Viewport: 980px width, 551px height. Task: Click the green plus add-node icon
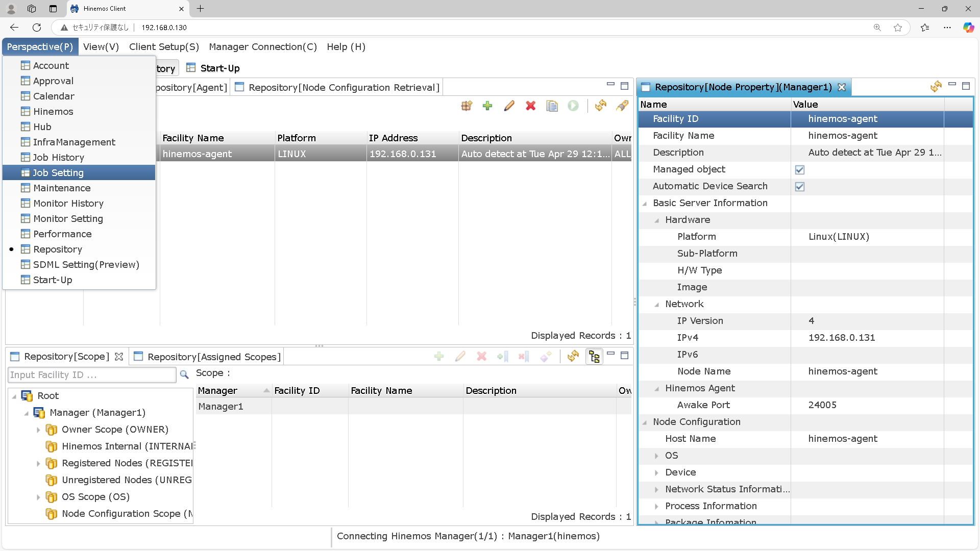coord(487,106)
